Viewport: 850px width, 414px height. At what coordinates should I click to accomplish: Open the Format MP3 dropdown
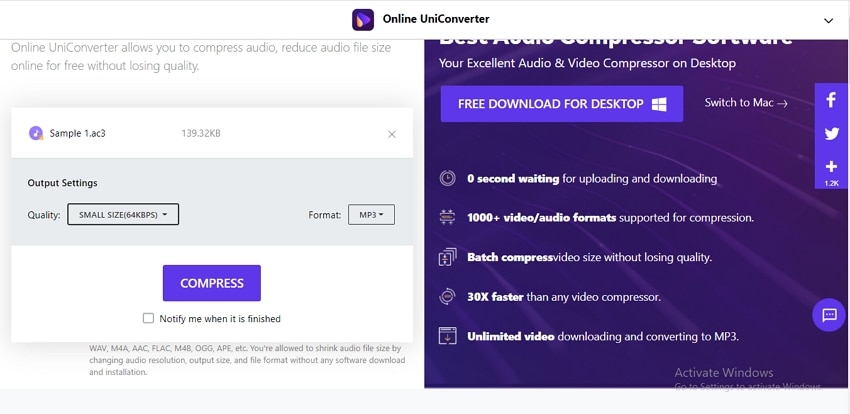(x=371, y=215)
